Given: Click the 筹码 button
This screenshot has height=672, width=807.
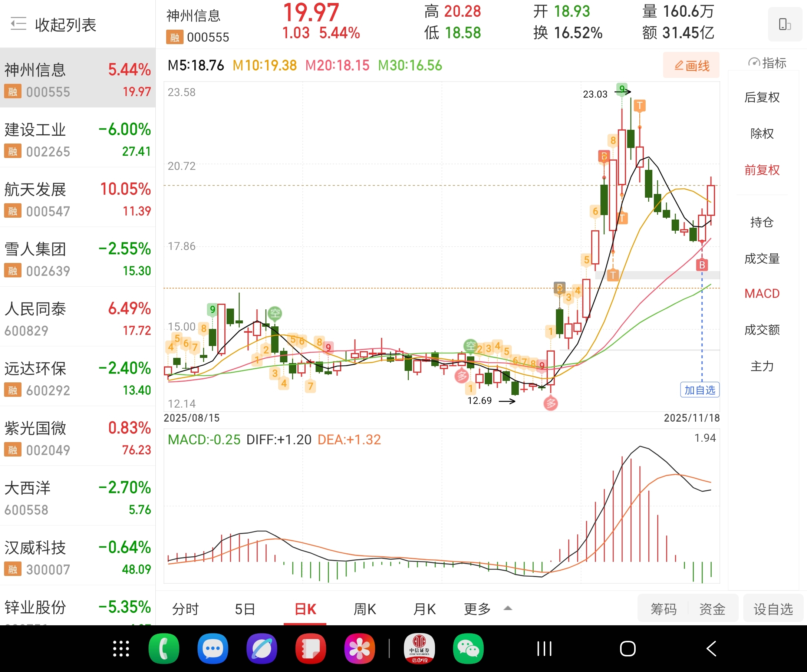Looking at the screenshot, I should 663,609.
